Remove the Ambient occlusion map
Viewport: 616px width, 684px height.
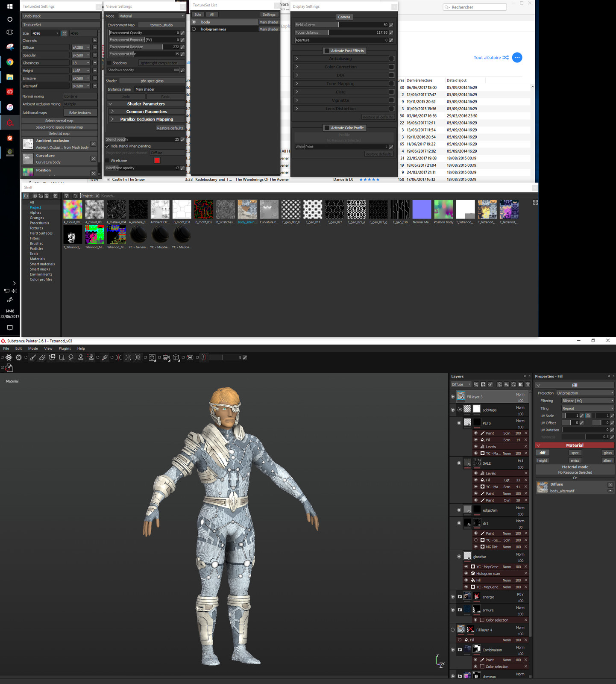click(93, 144)
